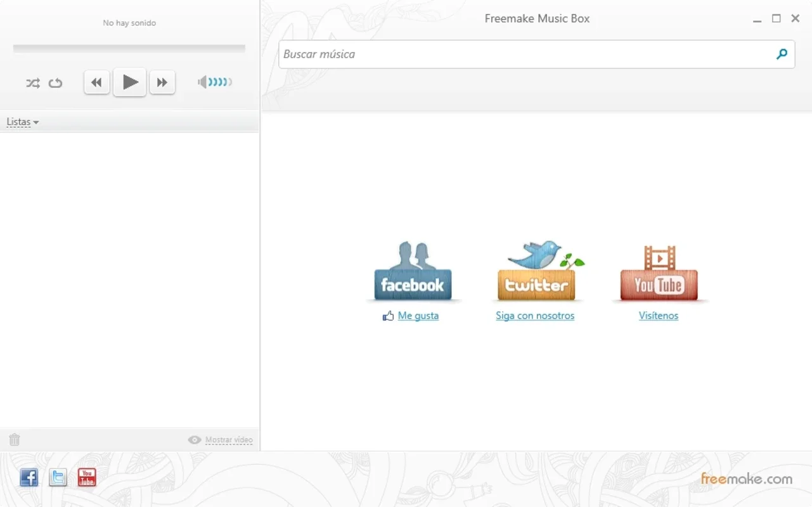Mute sound using the speaker icon
The height and width of the screenshot is (507, 812).
tap(202, 82)
